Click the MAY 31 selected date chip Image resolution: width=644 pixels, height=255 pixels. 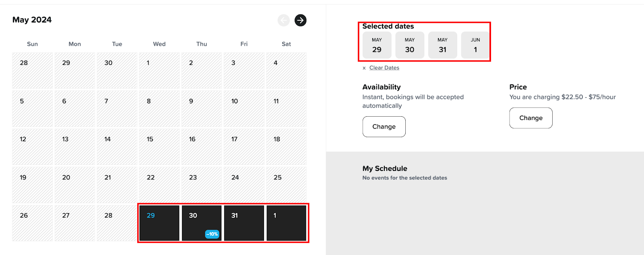click(442, 45)
